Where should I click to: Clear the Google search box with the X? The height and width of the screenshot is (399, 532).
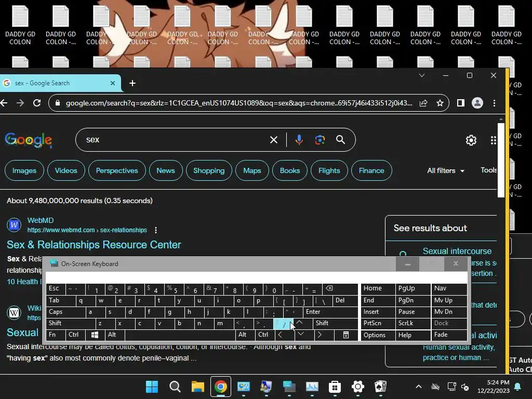[x=274, y=139]
